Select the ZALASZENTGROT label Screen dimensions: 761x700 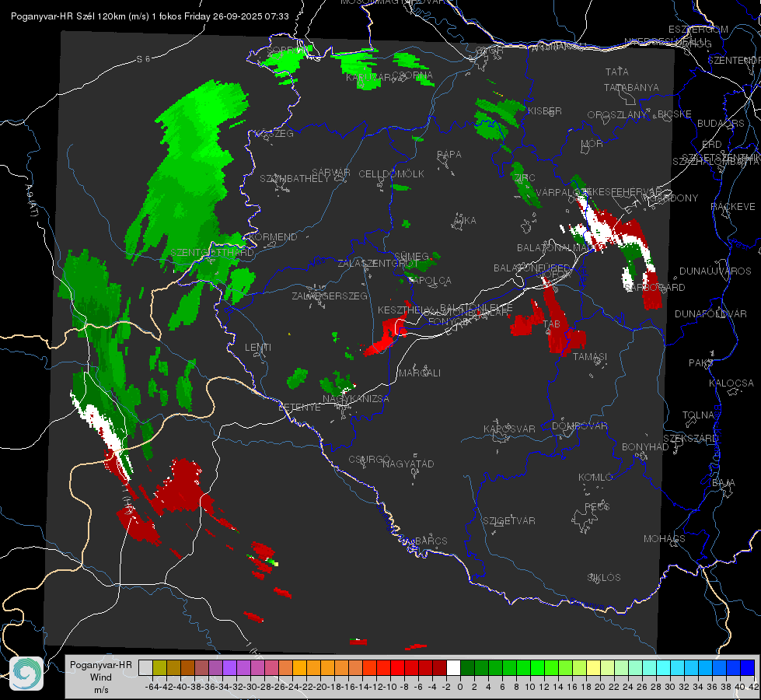(x=378, y=264)
